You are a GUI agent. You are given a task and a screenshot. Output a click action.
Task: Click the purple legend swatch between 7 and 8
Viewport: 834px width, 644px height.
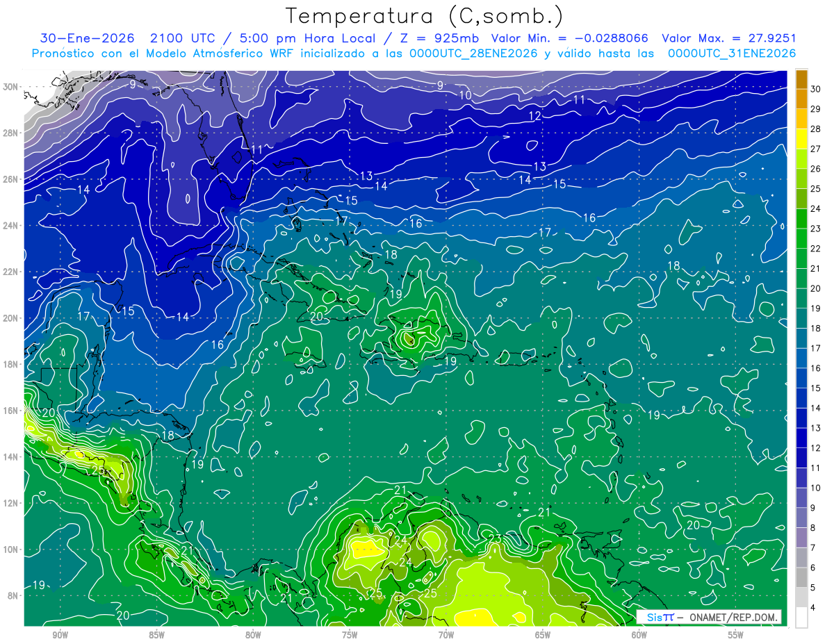point(801,538)
